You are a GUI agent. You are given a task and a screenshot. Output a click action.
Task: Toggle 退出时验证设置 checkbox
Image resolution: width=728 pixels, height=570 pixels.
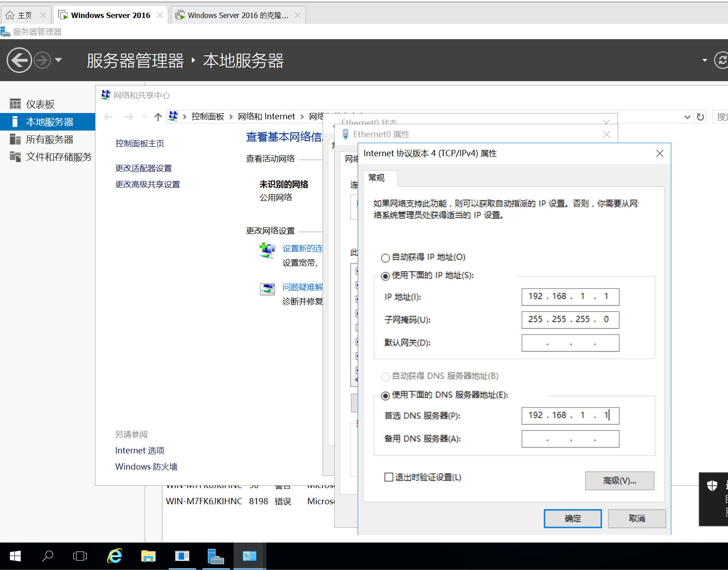pos(389,477)
